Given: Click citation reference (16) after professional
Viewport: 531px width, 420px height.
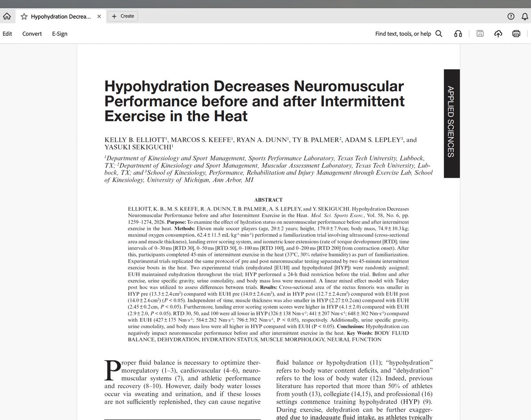Looking at the screenshot, I should point(427,394).
